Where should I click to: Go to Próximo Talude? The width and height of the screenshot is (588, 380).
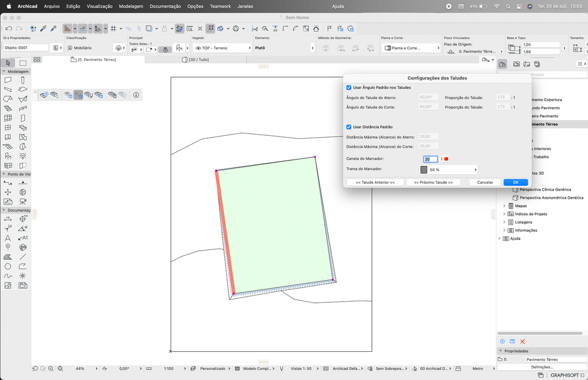tap(433, 182)
